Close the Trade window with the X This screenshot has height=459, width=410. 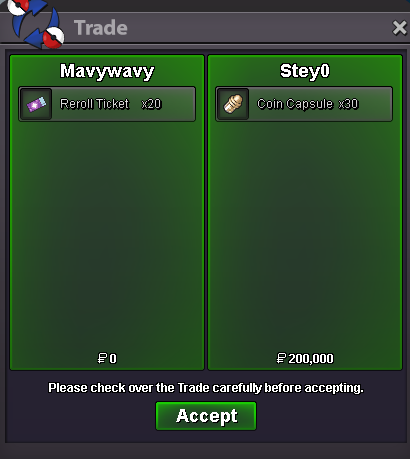coord(399,28)
